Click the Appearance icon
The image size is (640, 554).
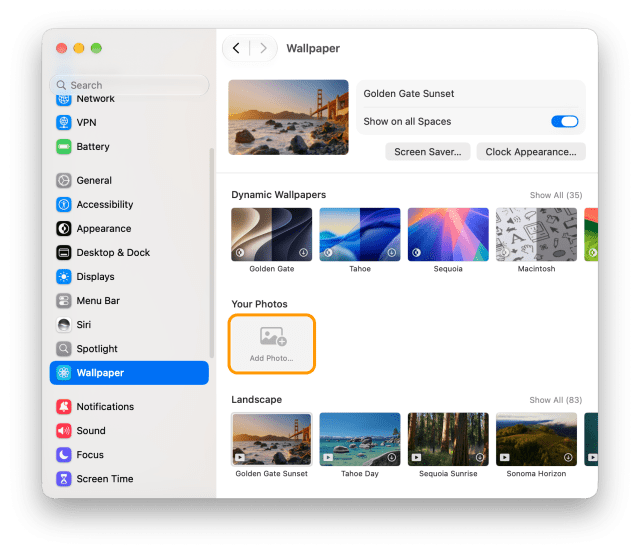64,229
